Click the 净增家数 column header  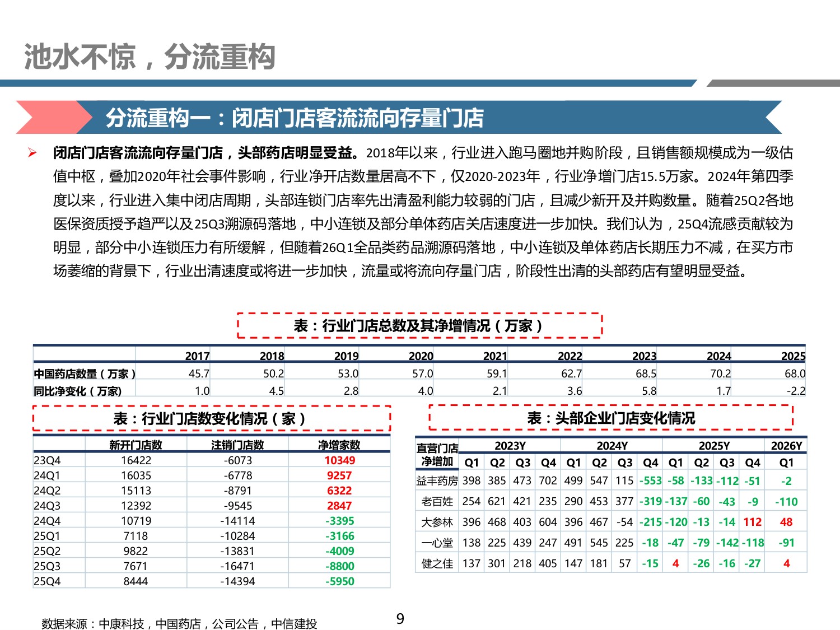(x=339, y=445)
